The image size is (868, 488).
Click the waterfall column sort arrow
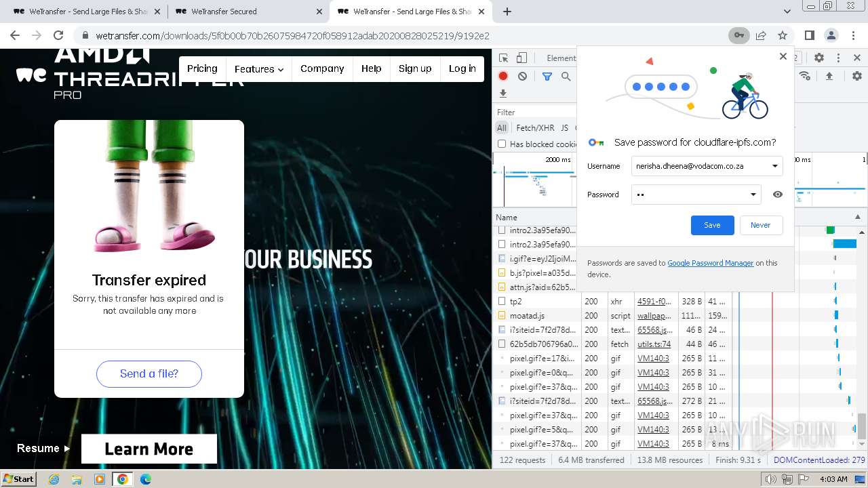(x=858, y=218)
